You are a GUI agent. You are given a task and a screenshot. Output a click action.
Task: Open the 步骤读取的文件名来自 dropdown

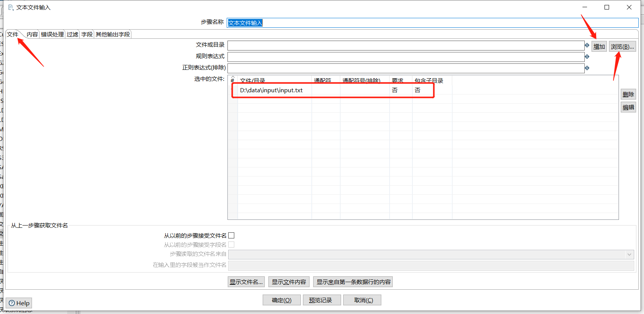pyautogui.click(x=629, y=254)
